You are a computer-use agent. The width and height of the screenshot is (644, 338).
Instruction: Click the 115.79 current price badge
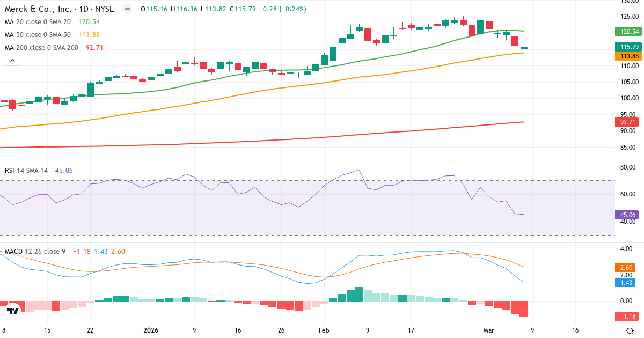627,47
